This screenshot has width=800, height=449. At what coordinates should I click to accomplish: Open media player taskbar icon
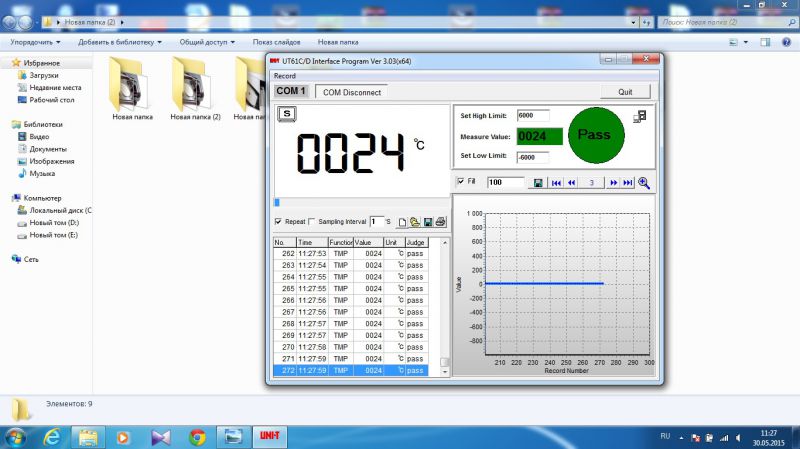tap(122, 437)
